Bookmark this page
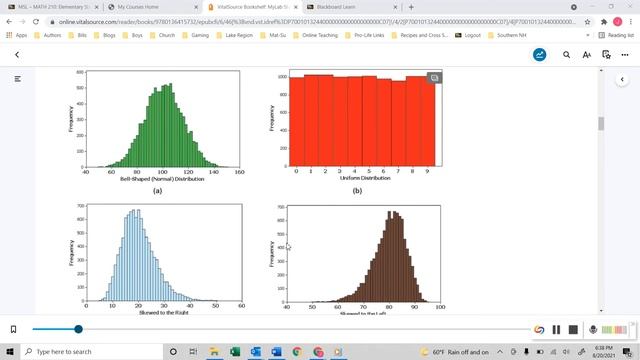The image size is (640, 360). pyautogui.click(x=13, y=329)
